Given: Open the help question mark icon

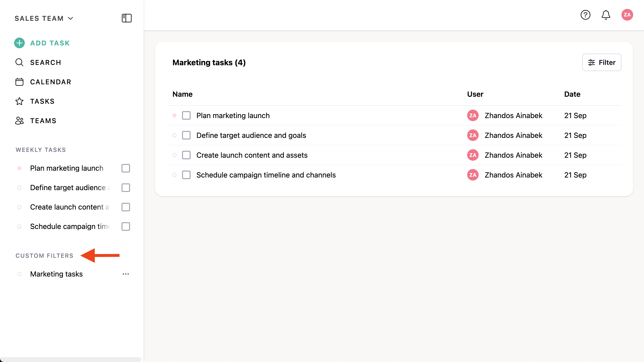Looking at the screenshot, I should tap(585, 15).
